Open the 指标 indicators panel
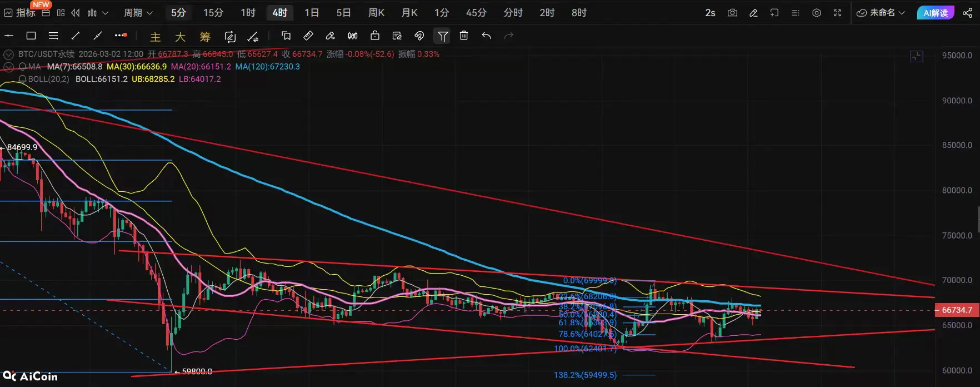Viewport: 980px width, 387px height. 20,12
